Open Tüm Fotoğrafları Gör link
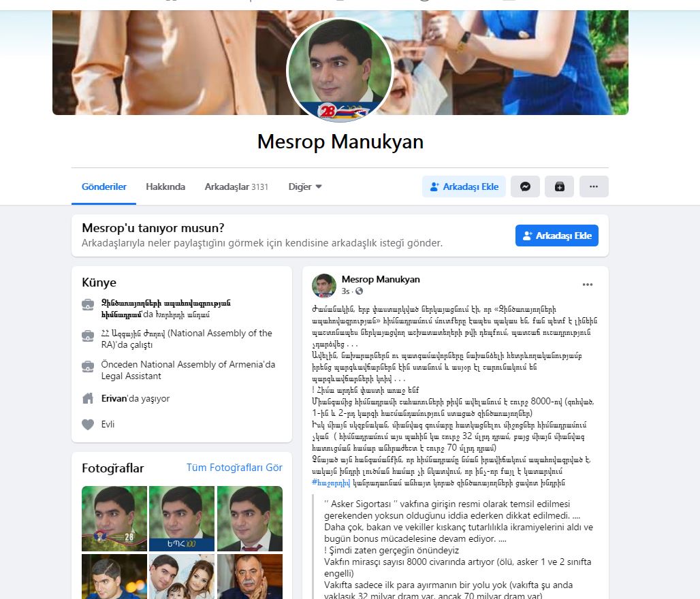700x599 pixels. point(234,468)
